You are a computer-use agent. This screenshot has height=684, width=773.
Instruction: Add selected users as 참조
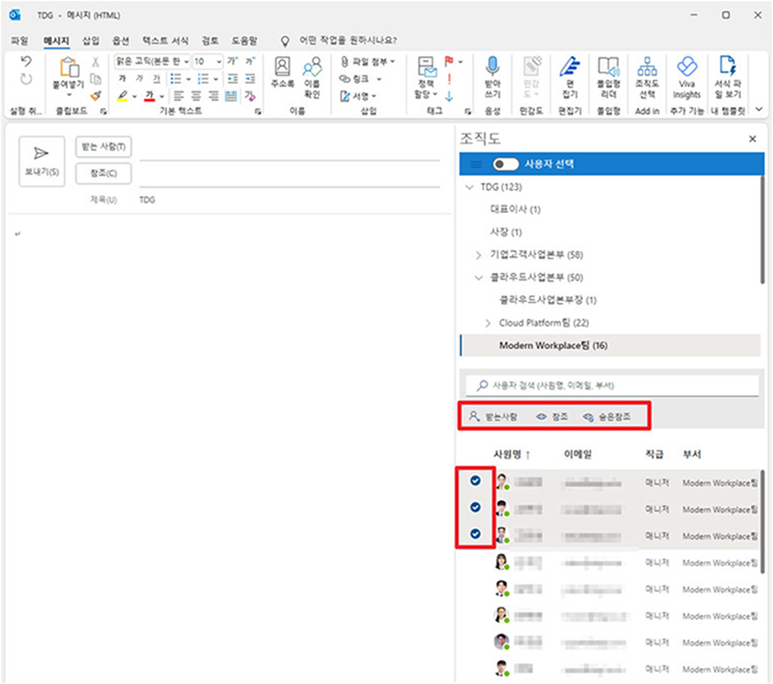tap(552, 417)
